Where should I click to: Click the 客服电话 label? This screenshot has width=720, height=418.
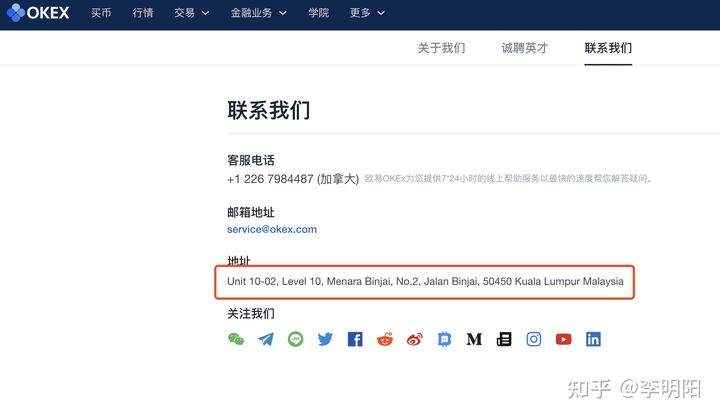click(251, 160)
